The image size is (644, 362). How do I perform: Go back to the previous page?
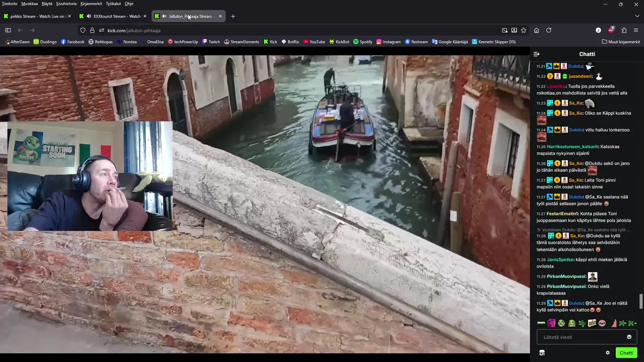pos(20,30)
